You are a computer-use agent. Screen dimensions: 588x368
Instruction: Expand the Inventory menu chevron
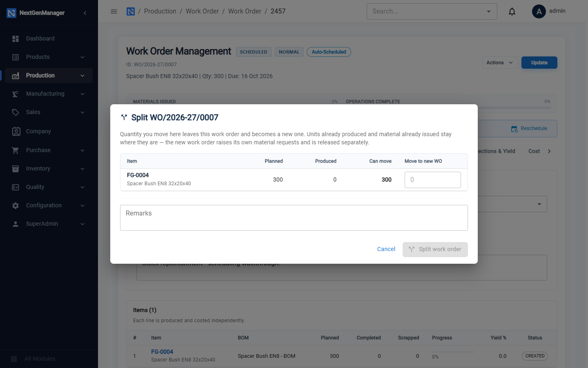tap(82, 169)
